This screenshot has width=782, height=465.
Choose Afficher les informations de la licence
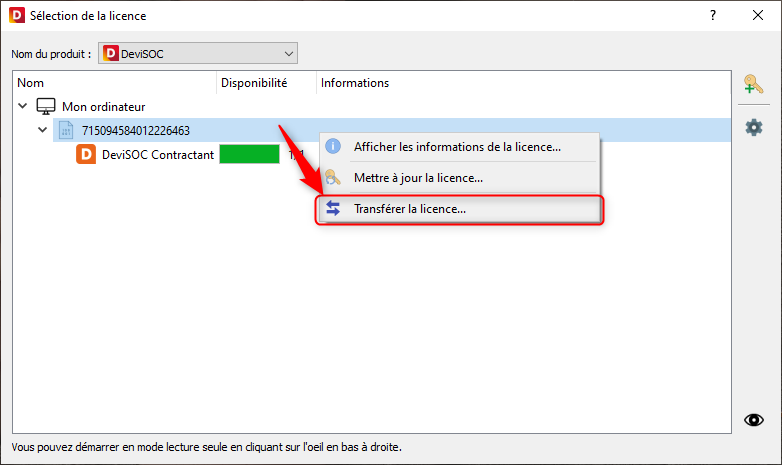457,147
